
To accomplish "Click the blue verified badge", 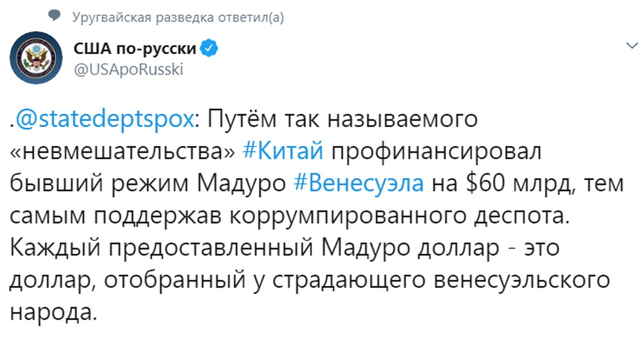I will [x=209, y=49].
